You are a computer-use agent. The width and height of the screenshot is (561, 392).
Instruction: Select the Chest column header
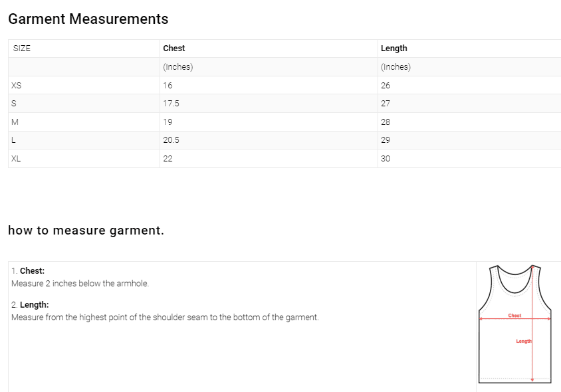coord(174,49)
